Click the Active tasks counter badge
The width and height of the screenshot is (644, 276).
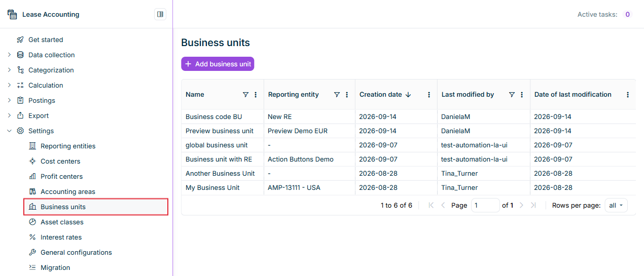click(627, 14)
